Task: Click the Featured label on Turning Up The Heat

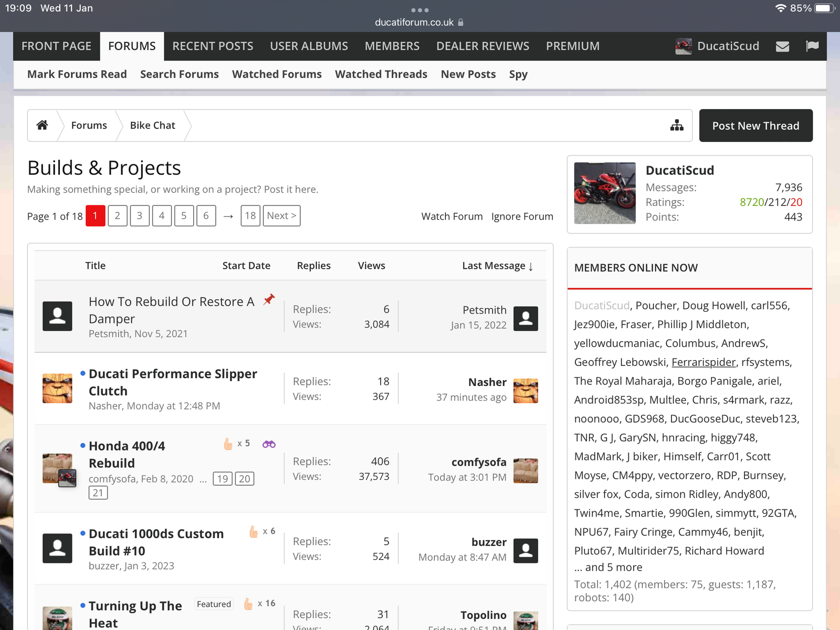Action: coord(214,604)
